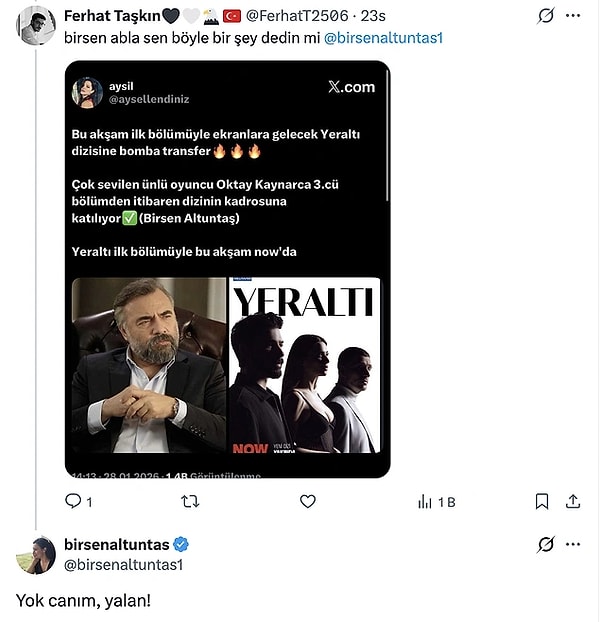Image resolution: width=600 pixels, height=622 pixels.
Task: Click the share icon on Ferhat's tweet
Action: click(x=573, y=501)
